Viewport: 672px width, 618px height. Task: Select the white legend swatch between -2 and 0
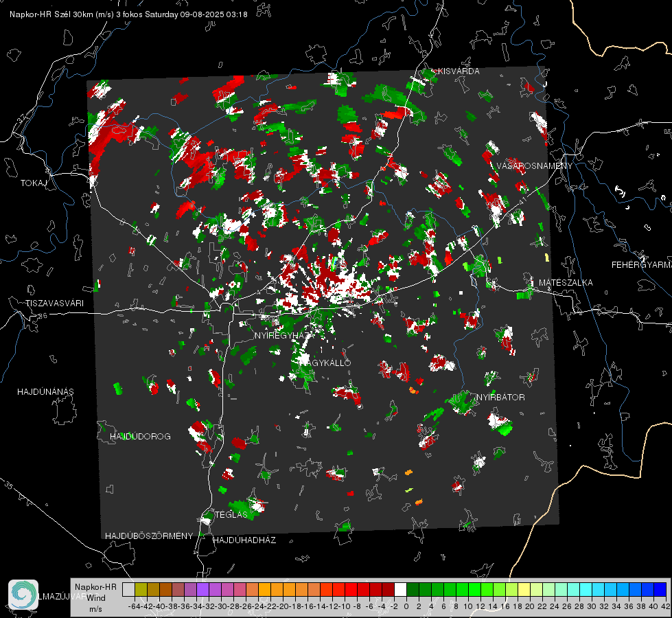click(x=400, y=589)
